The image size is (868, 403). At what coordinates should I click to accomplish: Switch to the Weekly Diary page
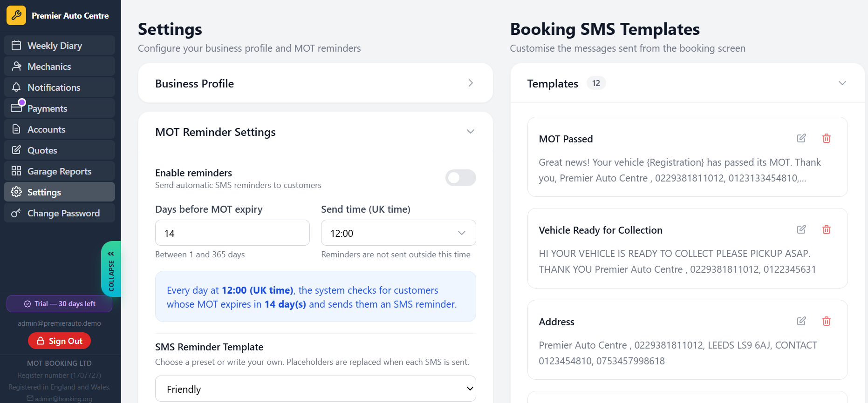(17, 45)
